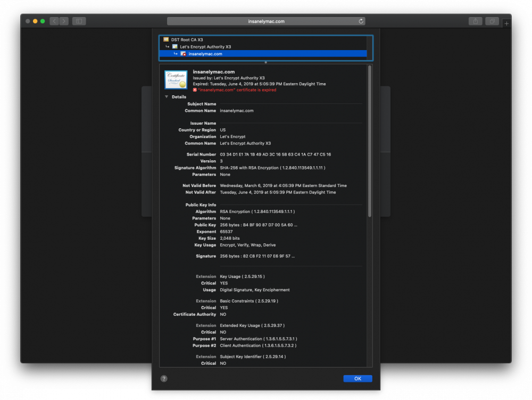Click the red certificate is expired message
This screenshot has width=532, height=400.
click(x=237, y=90)
